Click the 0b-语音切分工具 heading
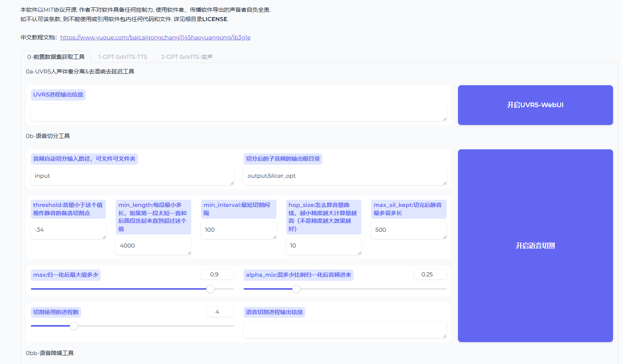Screen dimensions: 622x364 click(48, 136)
